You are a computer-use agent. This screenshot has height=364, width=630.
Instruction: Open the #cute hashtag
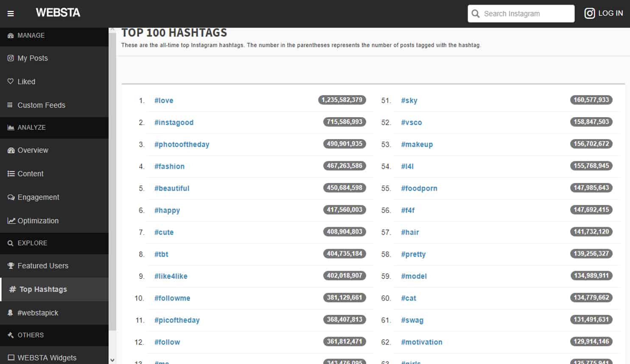(x=164, y=232)
